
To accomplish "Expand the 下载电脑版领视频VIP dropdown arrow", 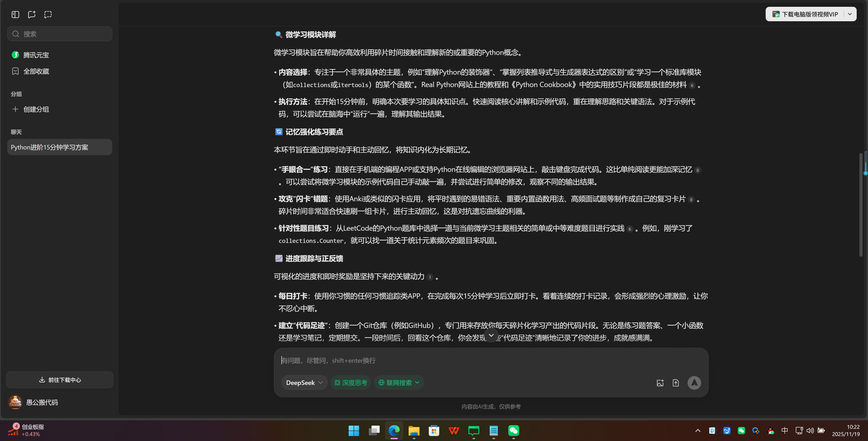I will 850,14.
